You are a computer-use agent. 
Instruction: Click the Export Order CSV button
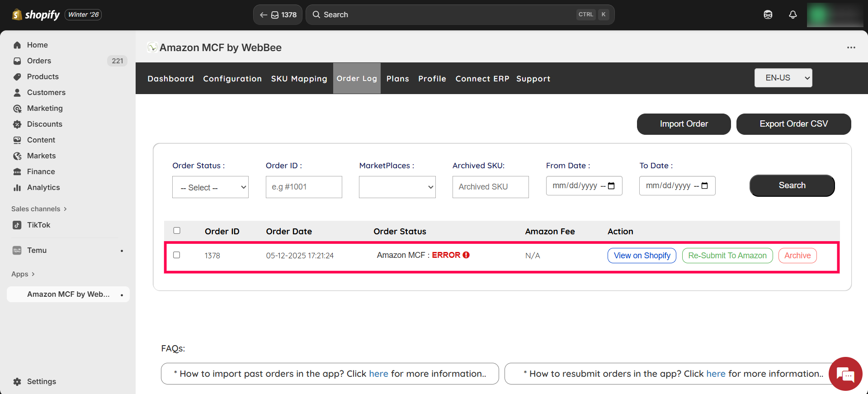(793, 124)
